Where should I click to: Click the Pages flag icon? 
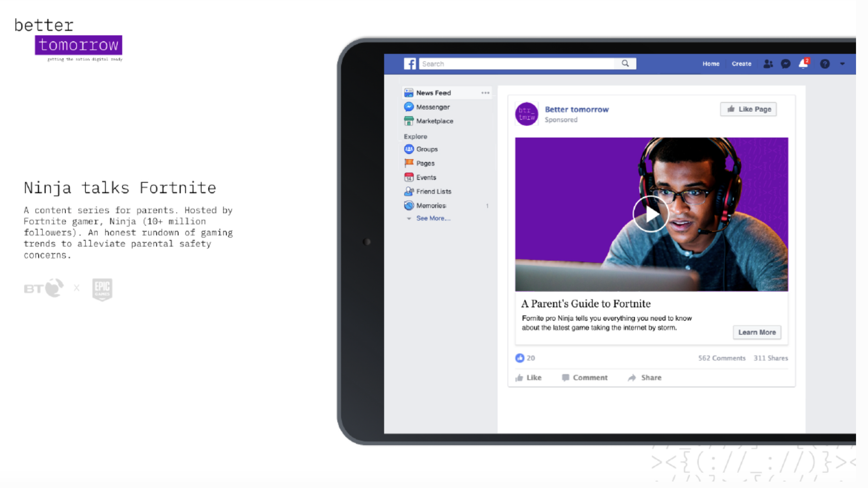409,163
